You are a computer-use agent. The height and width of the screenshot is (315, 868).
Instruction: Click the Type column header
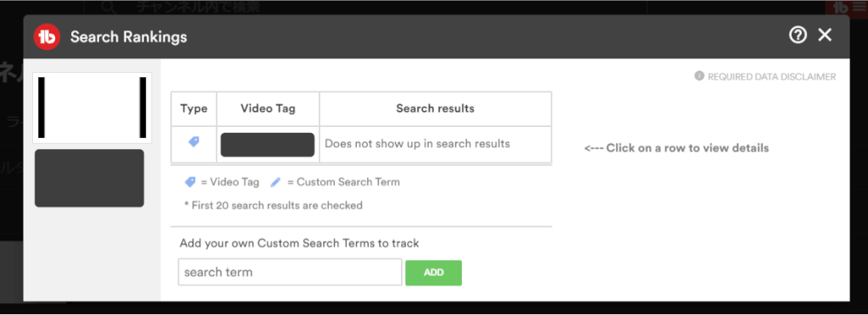click(x=194, y=108)
